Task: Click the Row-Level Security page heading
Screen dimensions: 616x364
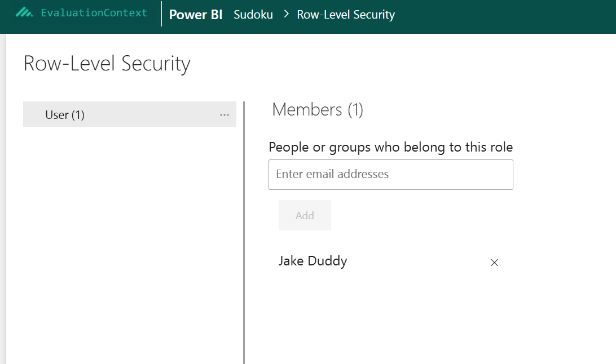Action: 107,63
